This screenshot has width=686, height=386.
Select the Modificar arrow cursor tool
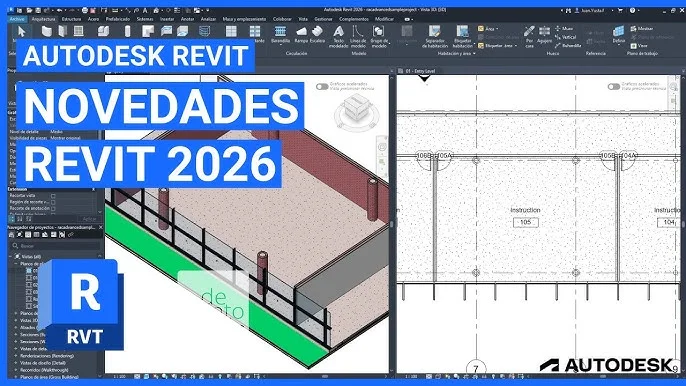tap(21, 32)
